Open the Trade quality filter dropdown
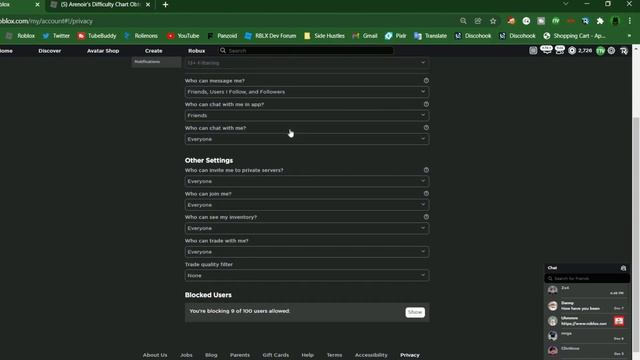The height and width of the screenshot is (360, 640). tap(307, 276)
